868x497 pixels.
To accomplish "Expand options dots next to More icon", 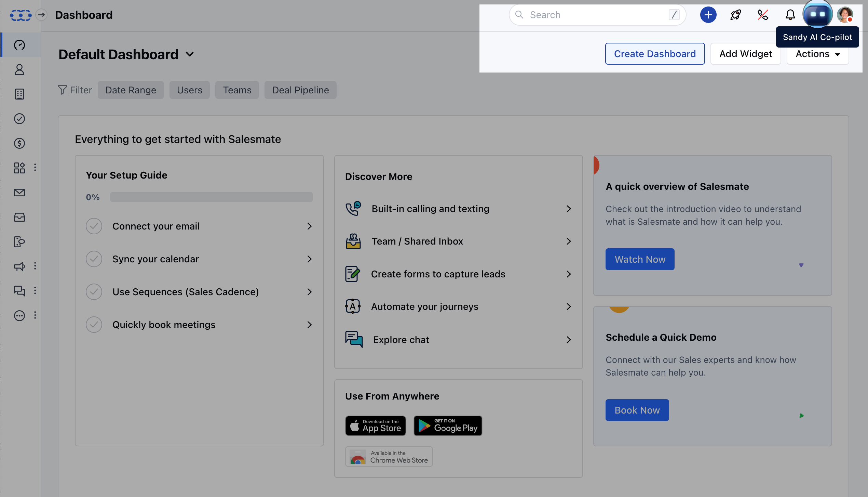I will tap(35, 315).
